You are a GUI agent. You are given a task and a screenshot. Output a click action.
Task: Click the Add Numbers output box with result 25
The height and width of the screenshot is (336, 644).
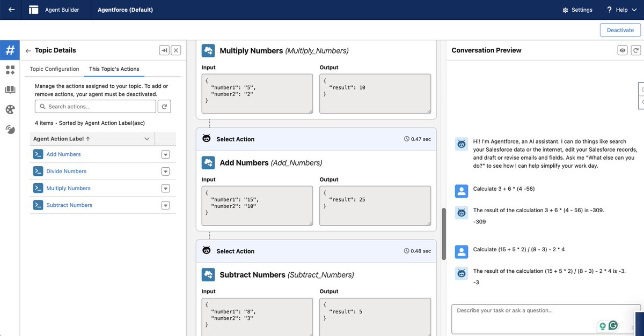(375, 206)
